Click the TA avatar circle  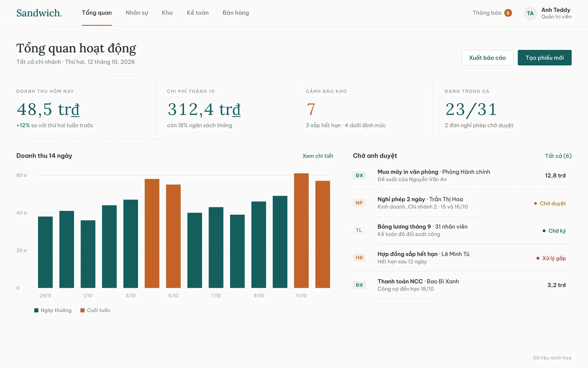[530, 13]
